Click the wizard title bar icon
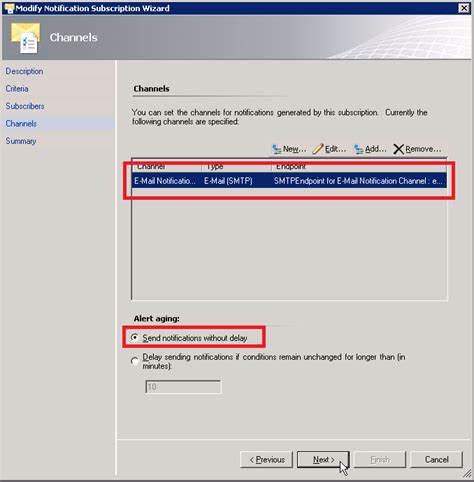 (9, 8)
